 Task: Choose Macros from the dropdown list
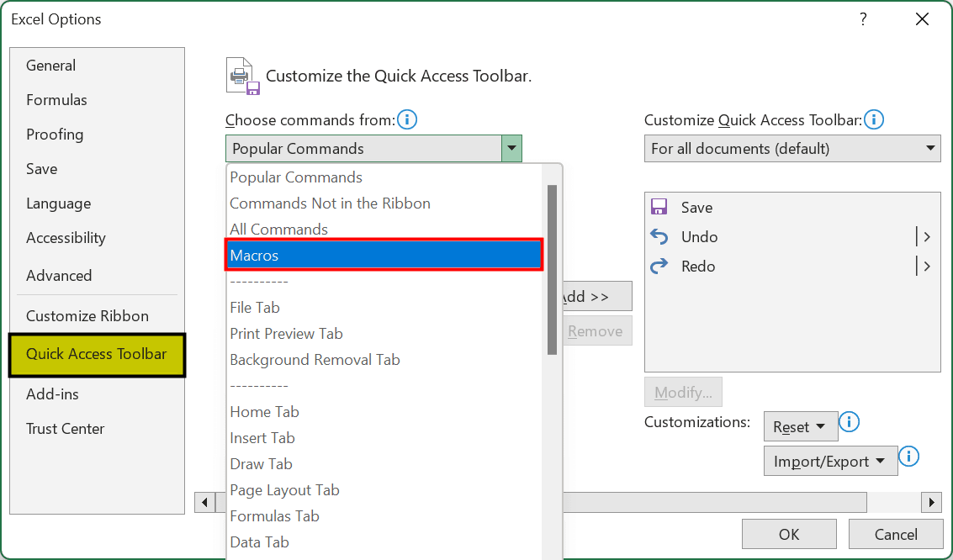[384, 255]
